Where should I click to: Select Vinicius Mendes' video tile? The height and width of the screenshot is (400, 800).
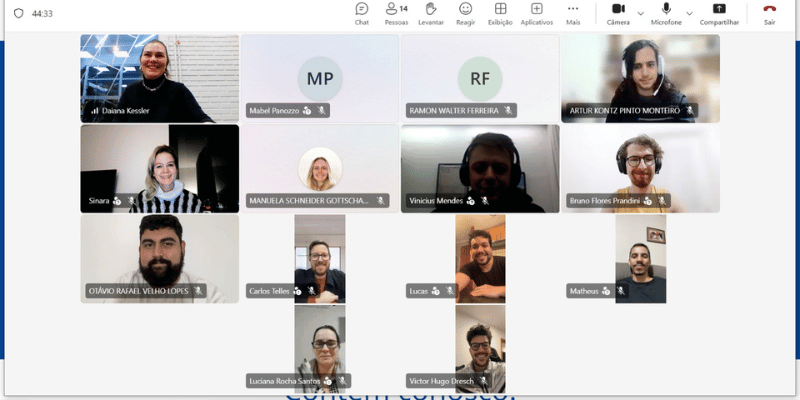(480, 169)
